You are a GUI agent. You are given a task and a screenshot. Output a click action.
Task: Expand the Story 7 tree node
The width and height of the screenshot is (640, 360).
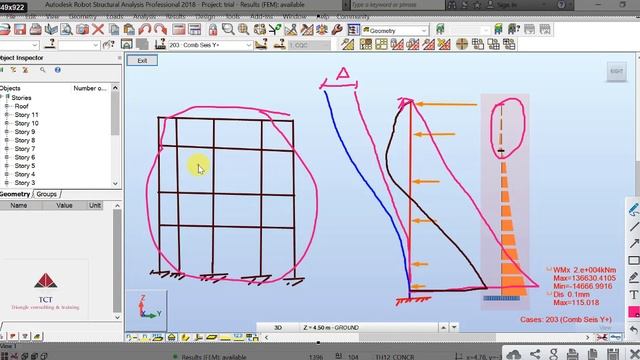[x=7, y=149]
